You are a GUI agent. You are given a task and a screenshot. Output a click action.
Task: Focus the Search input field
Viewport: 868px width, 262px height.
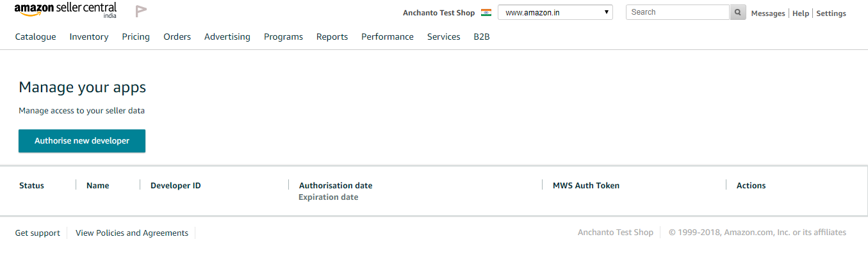678,12
